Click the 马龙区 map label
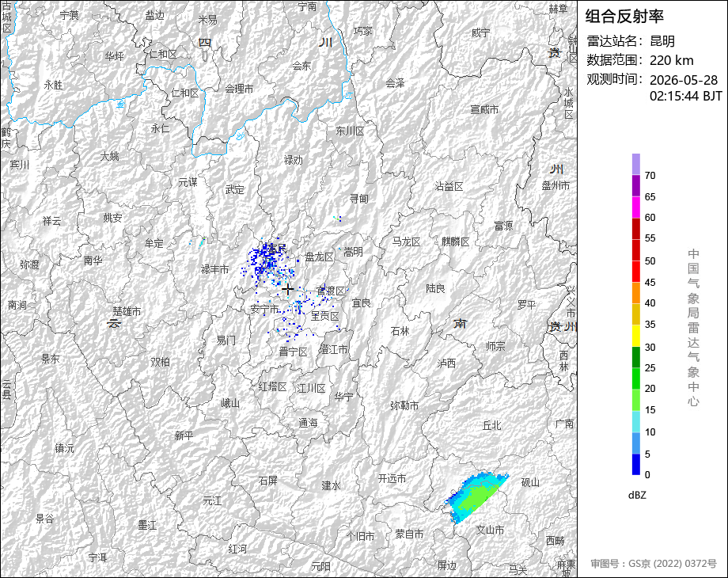The width and height of the screenshot is (728, 578). coord(406,241)
